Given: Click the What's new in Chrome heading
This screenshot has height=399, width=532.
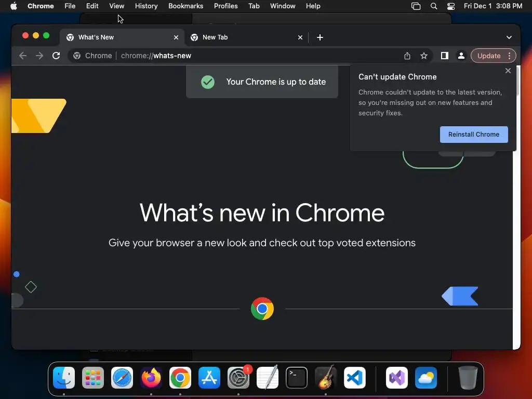Looking at the screenshot, I should pos(262,212).
